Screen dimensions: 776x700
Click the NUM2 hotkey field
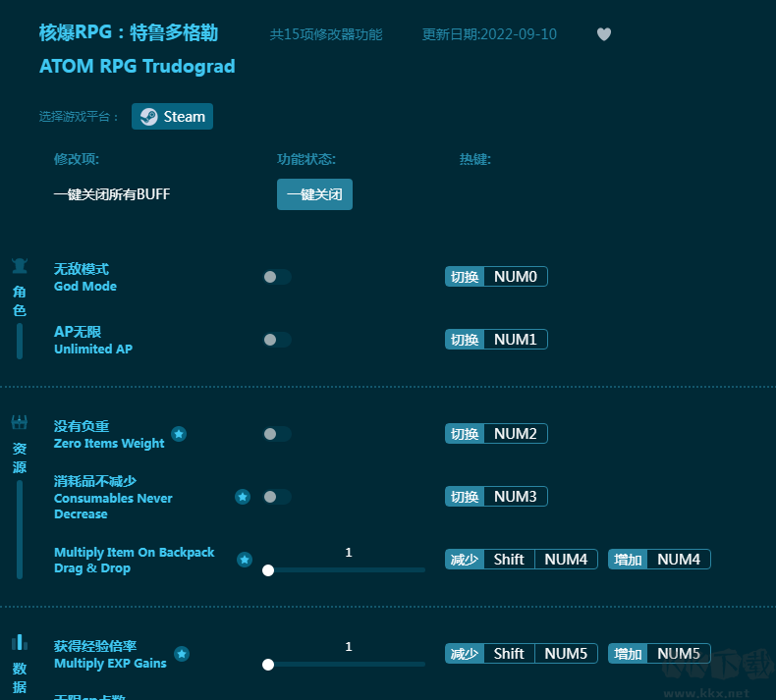point(516,433)
